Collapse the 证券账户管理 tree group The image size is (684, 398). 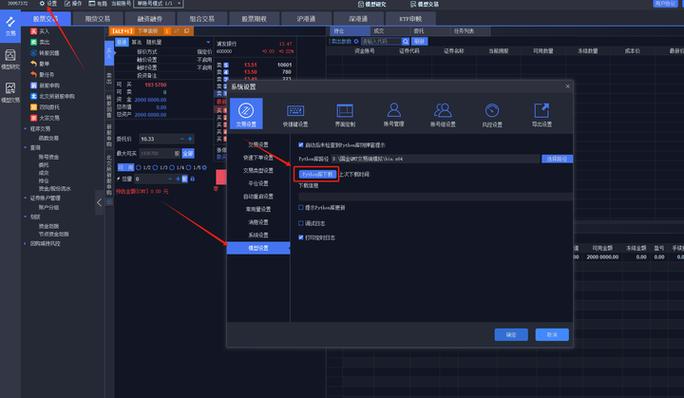(25, 198)
